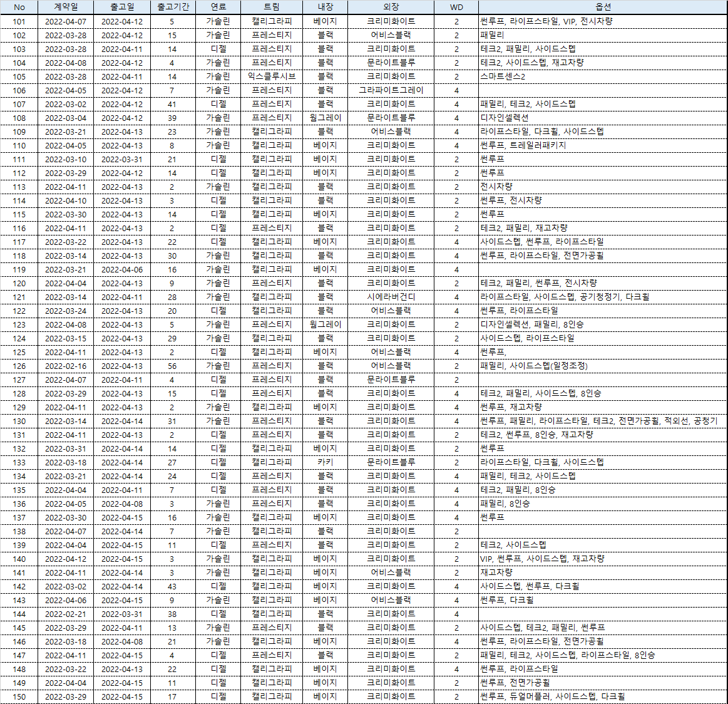Click the 옵션 column header
The image size is (728, 704).
tap(603, 7)
